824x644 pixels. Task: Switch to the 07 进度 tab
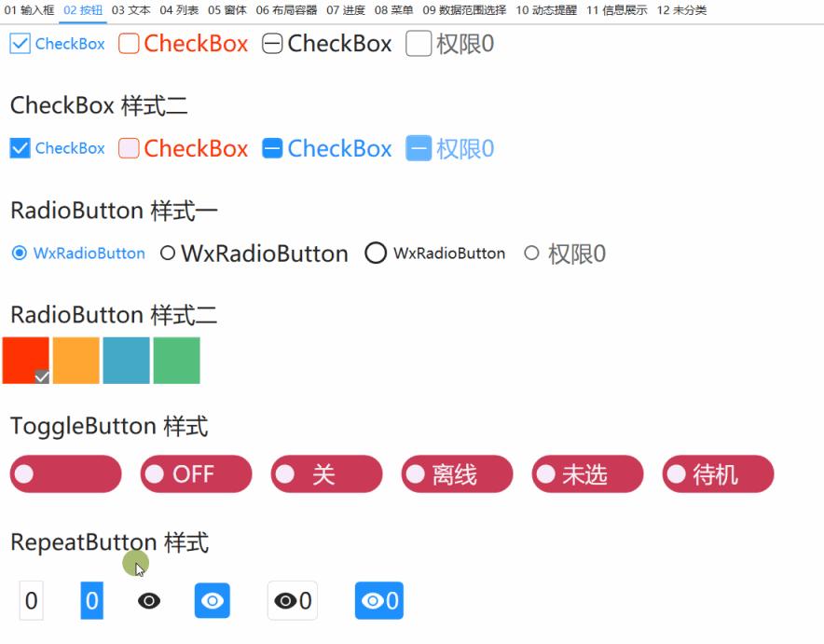(x=345, y=10)
